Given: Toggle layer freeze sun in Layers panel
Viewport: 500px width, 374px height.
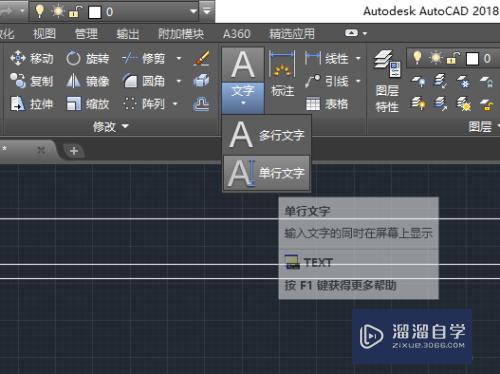Looking at the screenshot, I should [x=436, y=58].
